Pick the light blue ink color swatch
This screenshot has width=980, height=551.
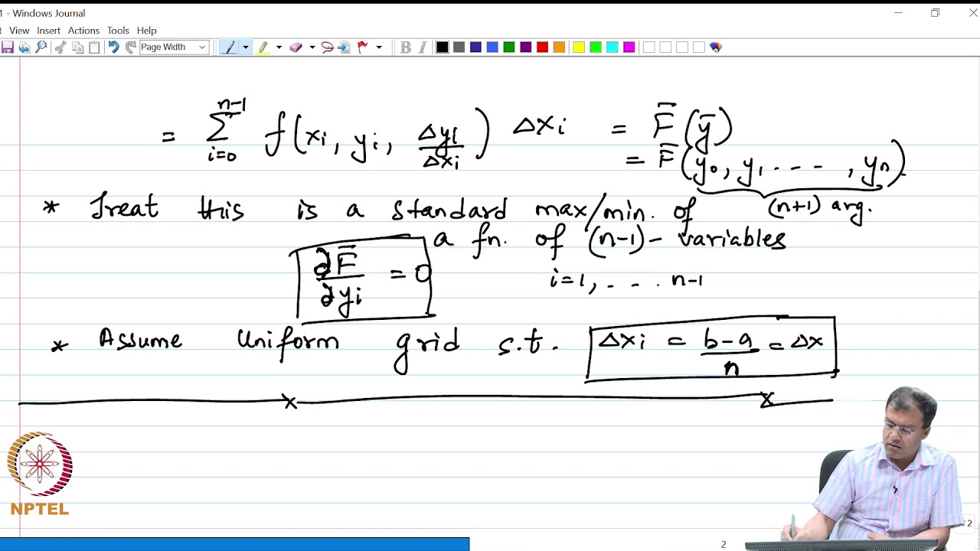pyautogui.click(x=492, y=47)
